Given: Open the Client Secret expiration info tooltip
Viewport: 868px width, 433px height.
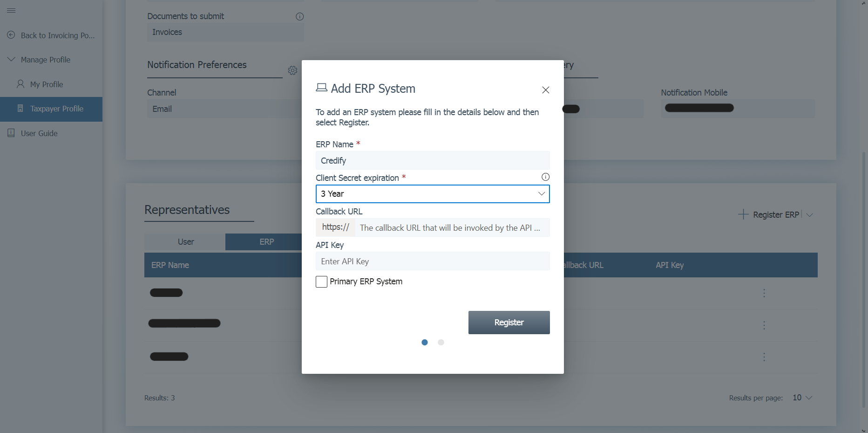Looking at the screenshot, I should 545,177.
